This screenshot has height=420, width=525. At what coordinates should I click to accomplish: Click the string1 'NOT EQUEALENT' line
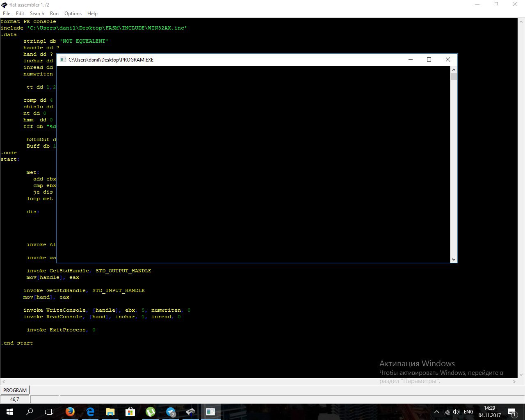coord(66,41)
